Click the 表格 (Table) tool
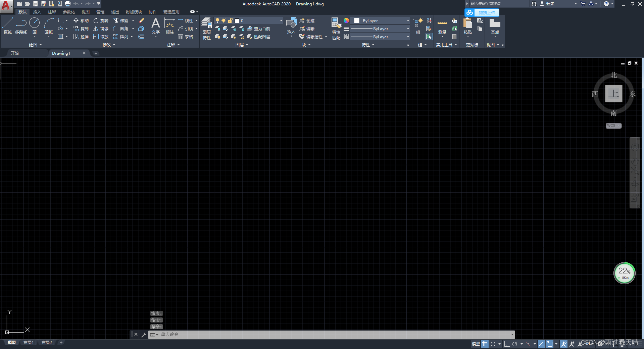This screenshot has width=644, height=349. (x=186, y=37)
